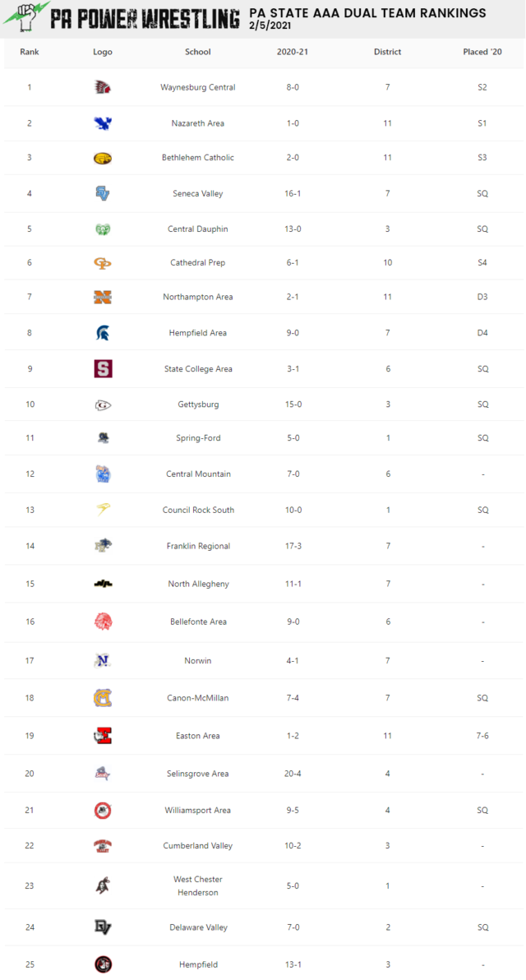Click the Seneca Valley SV logo

point(103,193)
